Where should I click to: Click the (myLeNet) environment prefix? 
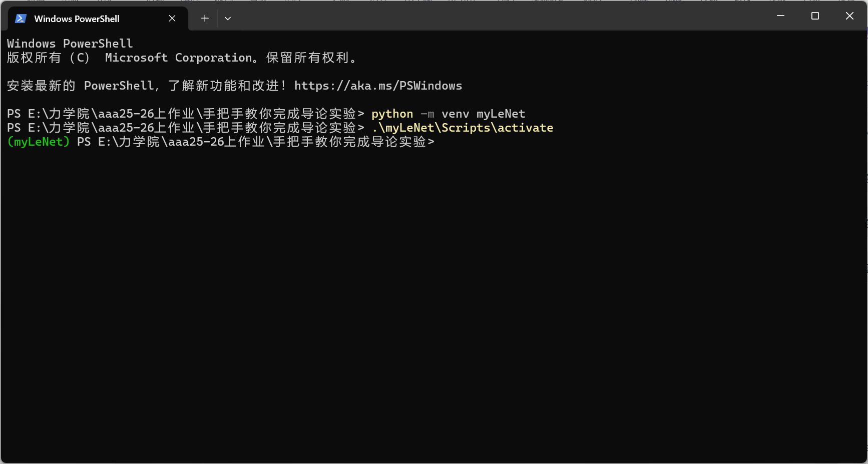pyautogui.click(x=38, y=142)
